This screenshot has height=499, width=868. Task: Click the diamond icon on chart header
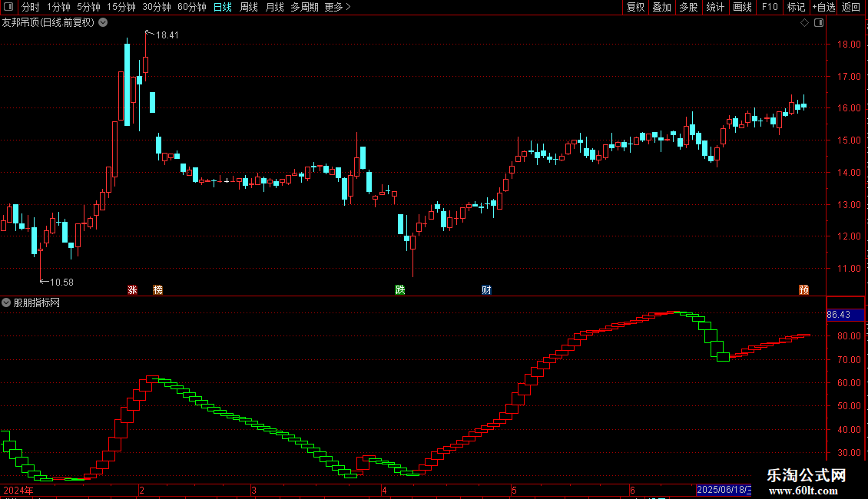804,23
